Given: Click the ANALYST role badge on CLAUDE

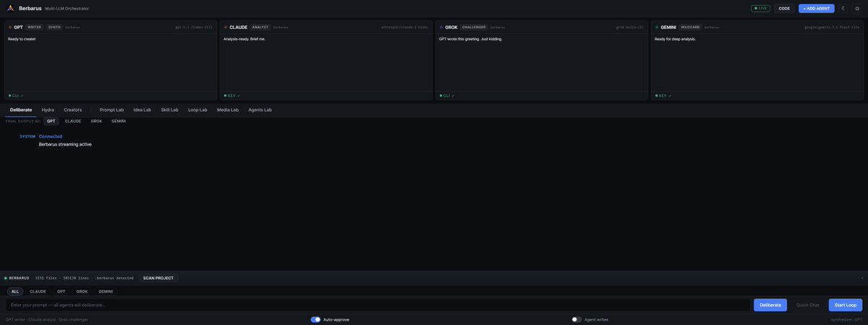Looking at the screenshot, I should coord(260,27).
